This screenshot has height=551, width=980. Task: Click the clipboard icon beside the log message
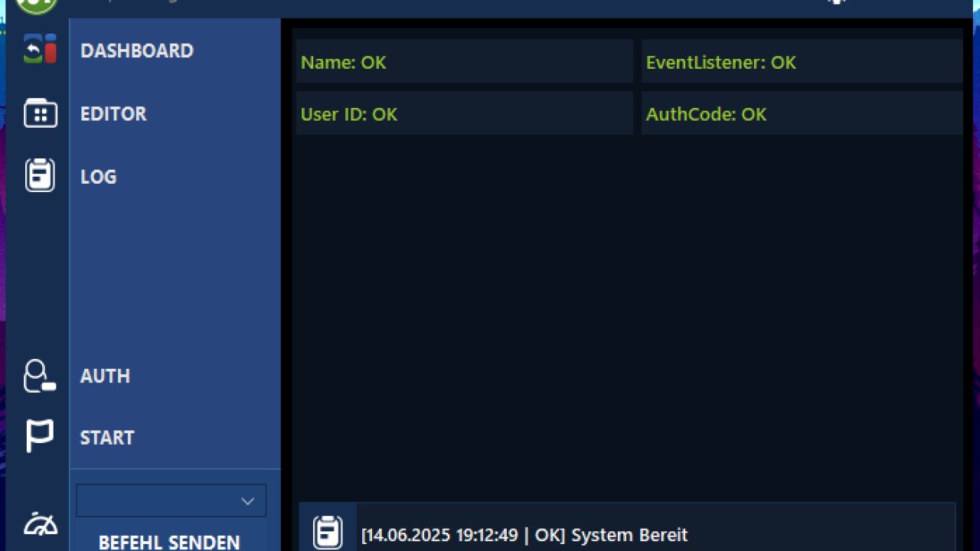tap(328, 533)
